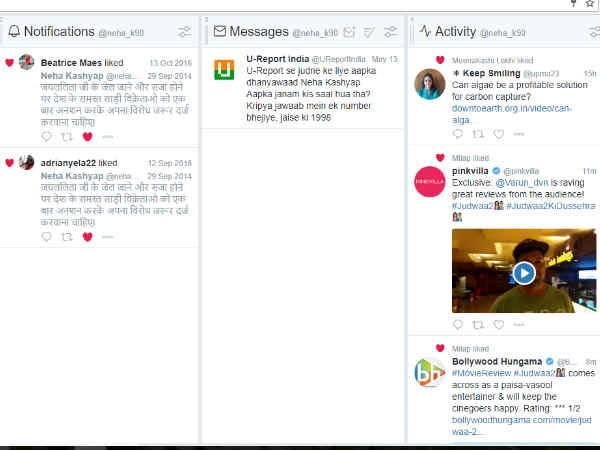600x450 pixels.
Task: Open more options on Keep Smiling tweet
Action: point(519,134)
